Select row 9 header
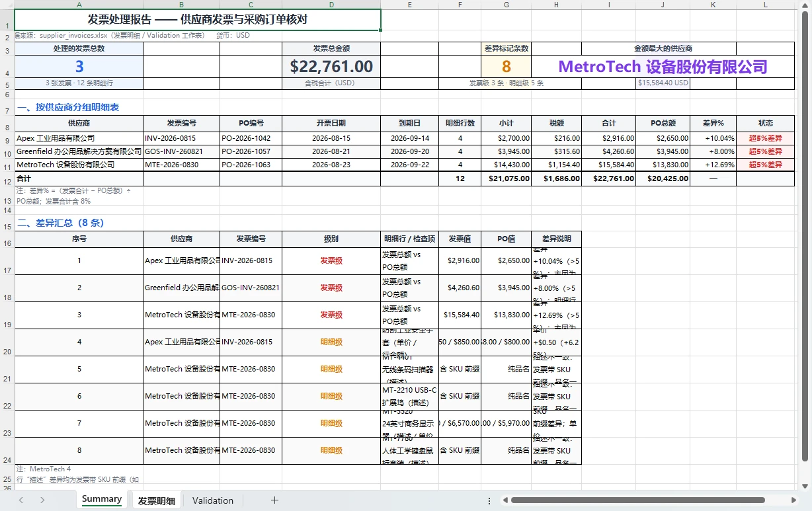812x511 pixels. (x=7, y=140)
